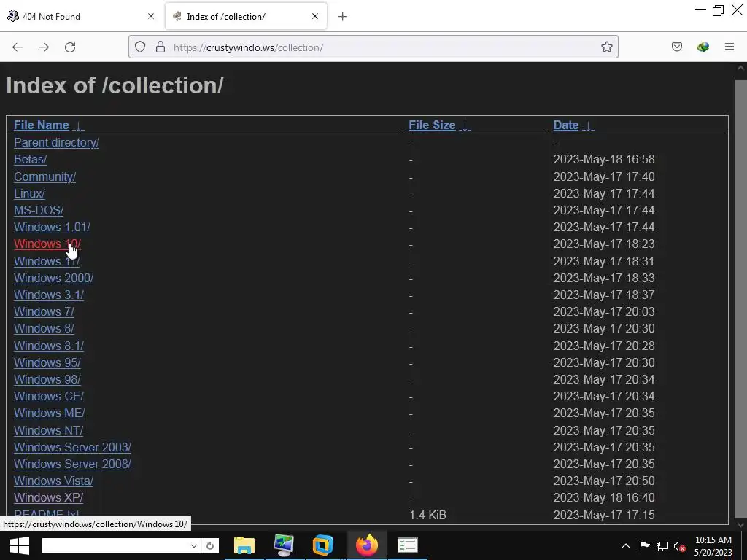The height and width of the screenshot is (560, 747).
Task: Open the Windows CE folder
Action: click(49, 396)
